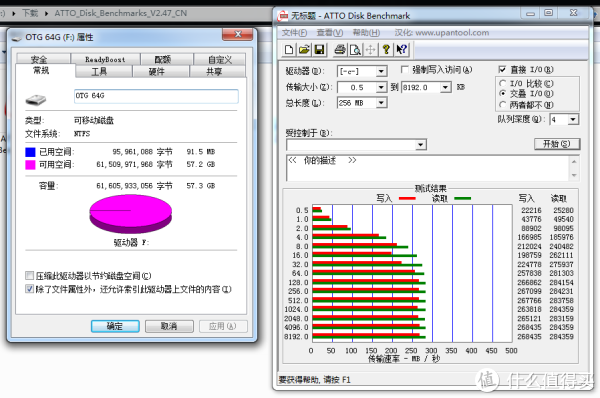
Task: Click the Save floppy disk icon
Action: [320, 50]
